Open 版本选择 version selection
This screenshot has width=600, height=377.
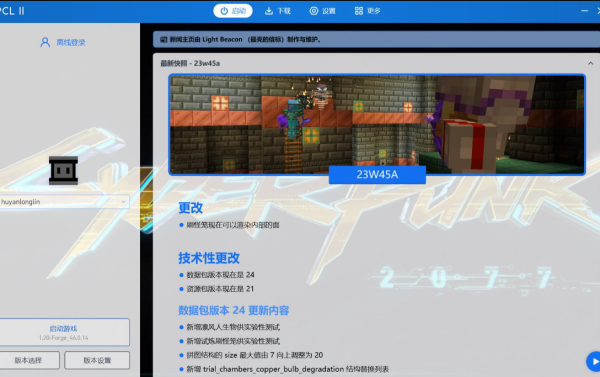coord(29,360)
